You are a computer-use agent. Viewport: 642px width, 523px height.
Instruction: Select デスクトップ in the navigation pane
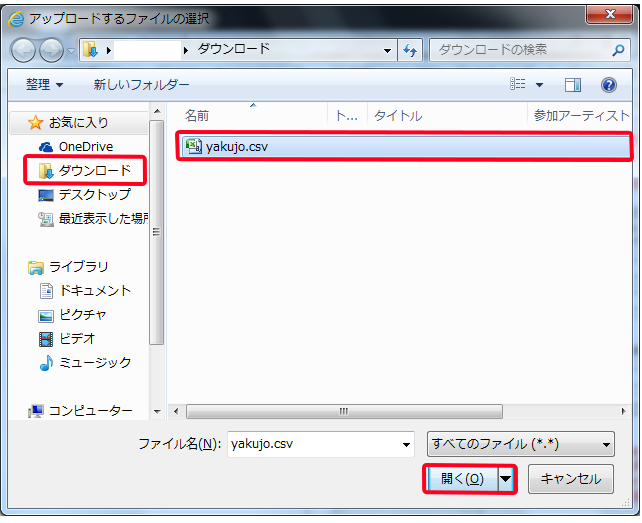(93, 195)
